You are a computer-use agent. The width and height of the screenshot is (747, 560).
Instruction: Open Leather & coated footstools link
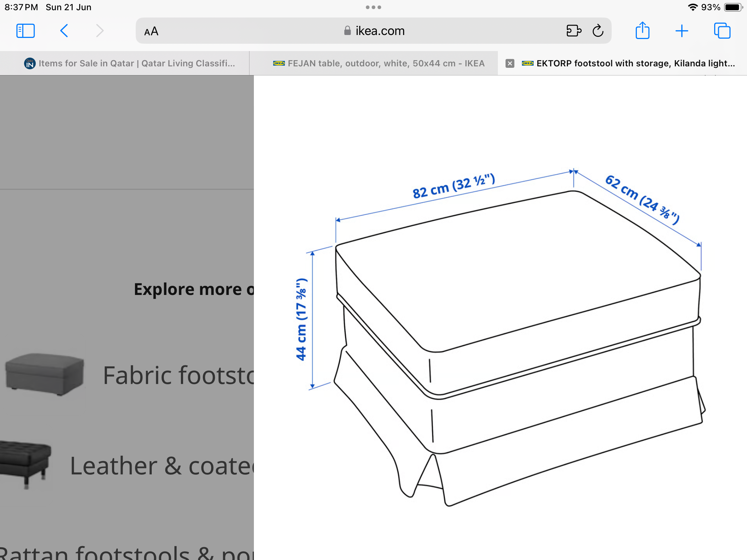tap(162, 466)
